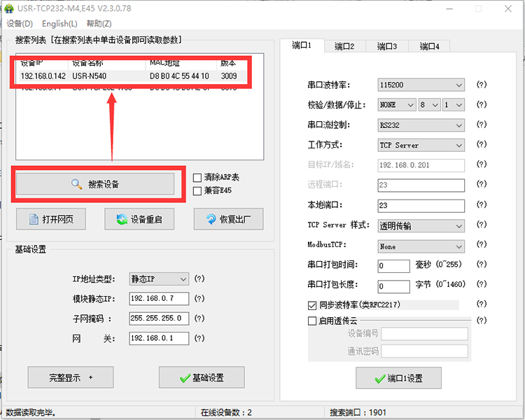
Task: Click help (?) next to IP address type
Action: [199, 279]
